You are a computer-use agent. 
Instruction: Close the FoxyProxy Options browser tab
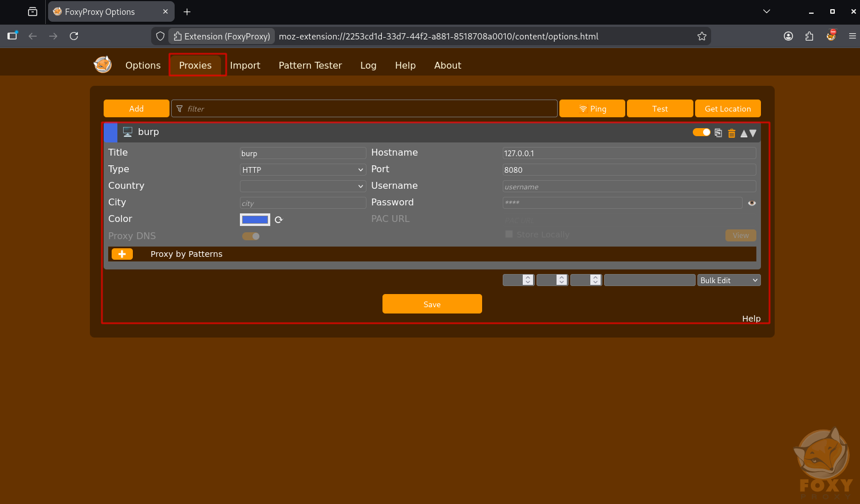165,11
